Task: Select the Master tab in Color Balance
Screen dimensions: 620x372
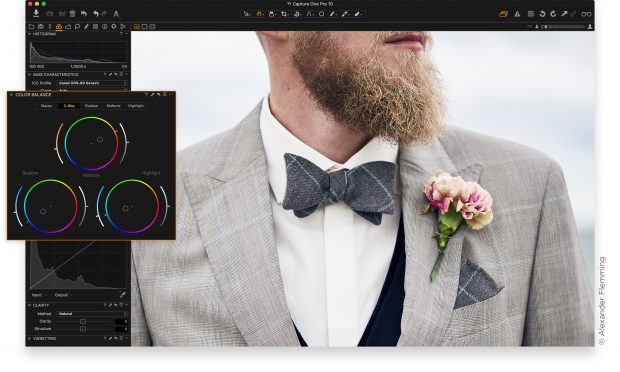Action: tap(46, 106)
